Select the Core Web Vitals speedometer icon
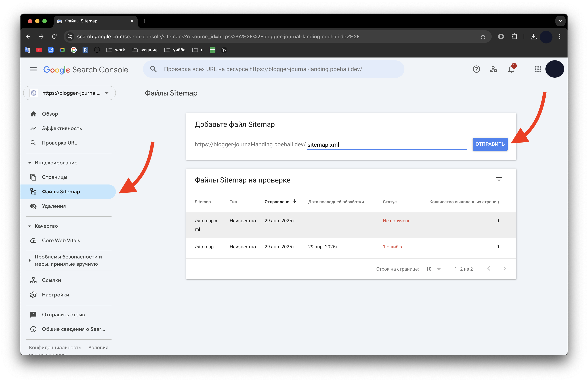The image size is (588, 382). 34,240
